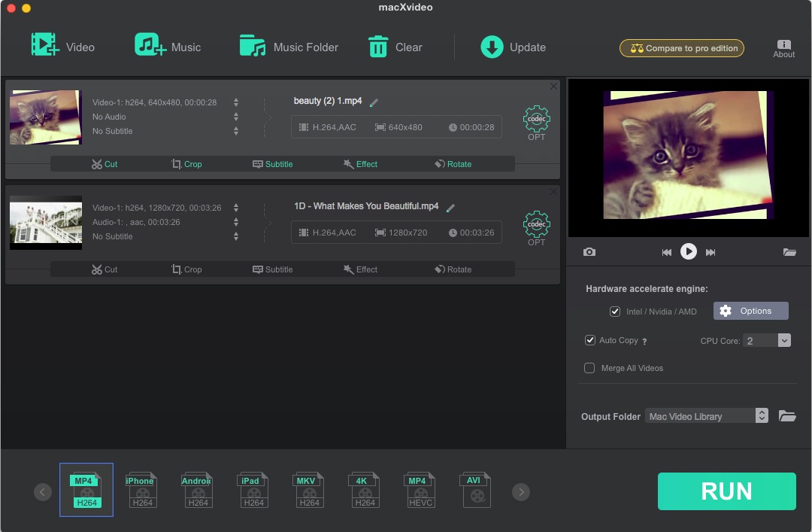The height and width of the screenshot is (532, 812).
Task: Disable Intel / Nvidia / AMD hardware acceleration
Action: point(615,311)
